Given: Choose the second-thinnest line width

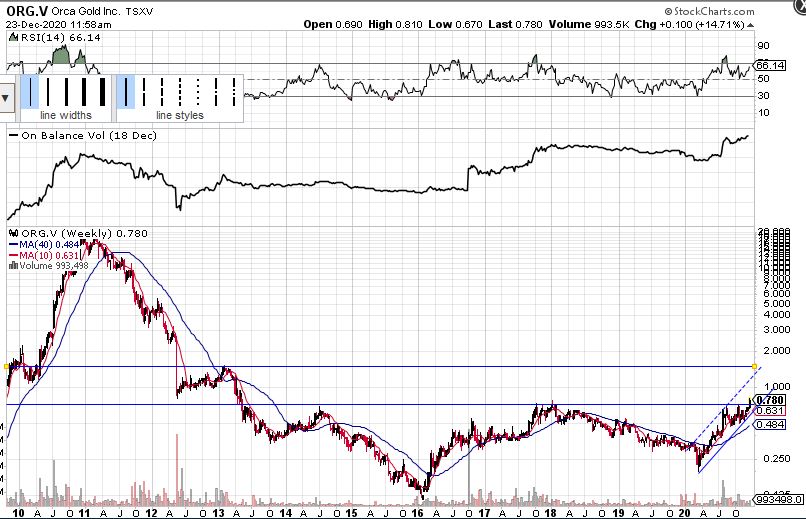Looking at the screenshot, I should [48, 91].
